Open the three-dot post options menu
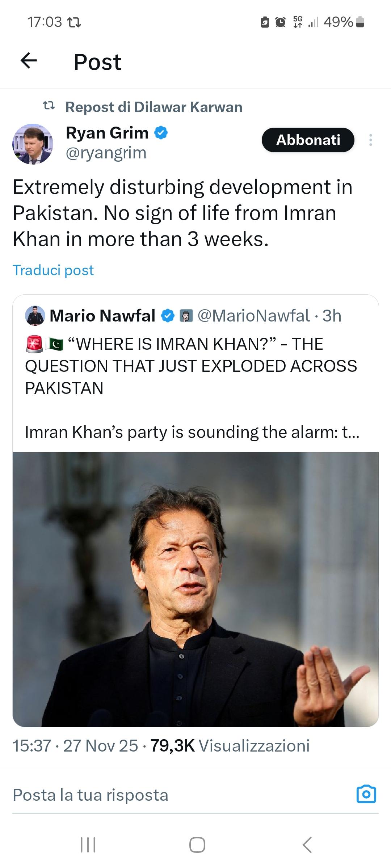Image resolution: width=391 pixels, height=868 pixels. [x=370, y=140]
